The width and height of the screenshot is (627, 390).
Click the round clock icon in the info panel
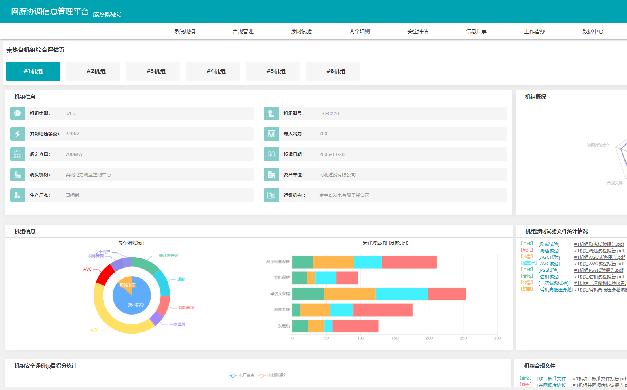coord(17,114)
